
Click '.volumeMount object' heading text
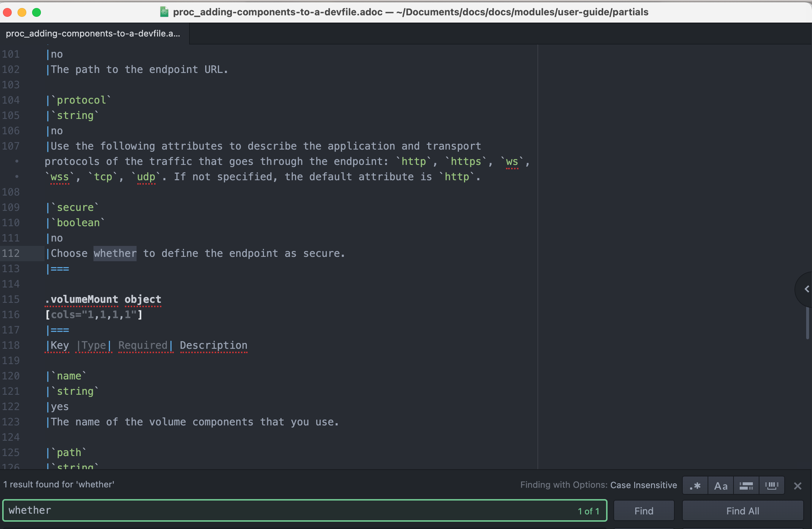pos(103,299)
